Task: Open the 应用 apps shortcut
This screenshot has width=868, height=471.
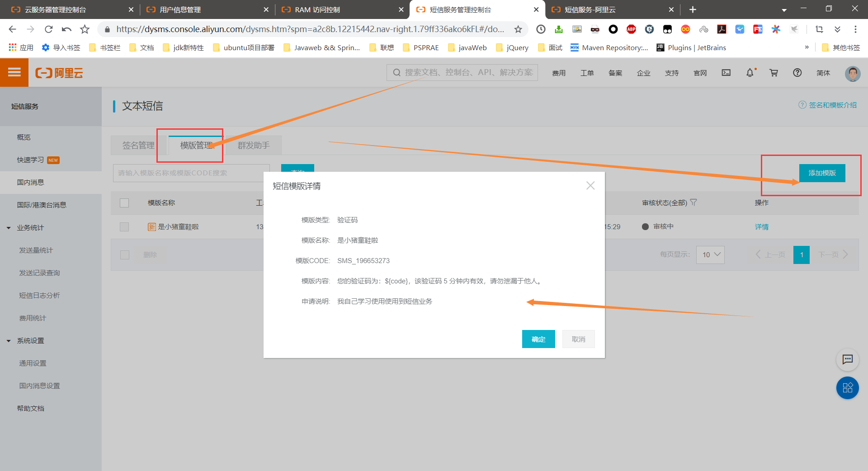Action: pyautogui.click(x=21, y=47)
